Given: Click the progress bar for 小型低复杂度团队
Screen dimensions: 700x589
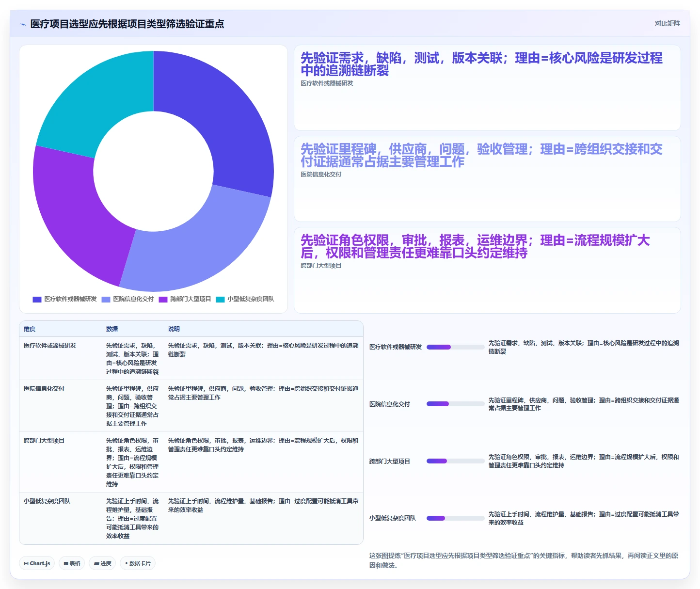Looking at the screenshot, I should pyautogui.click(x=455, y=518).
